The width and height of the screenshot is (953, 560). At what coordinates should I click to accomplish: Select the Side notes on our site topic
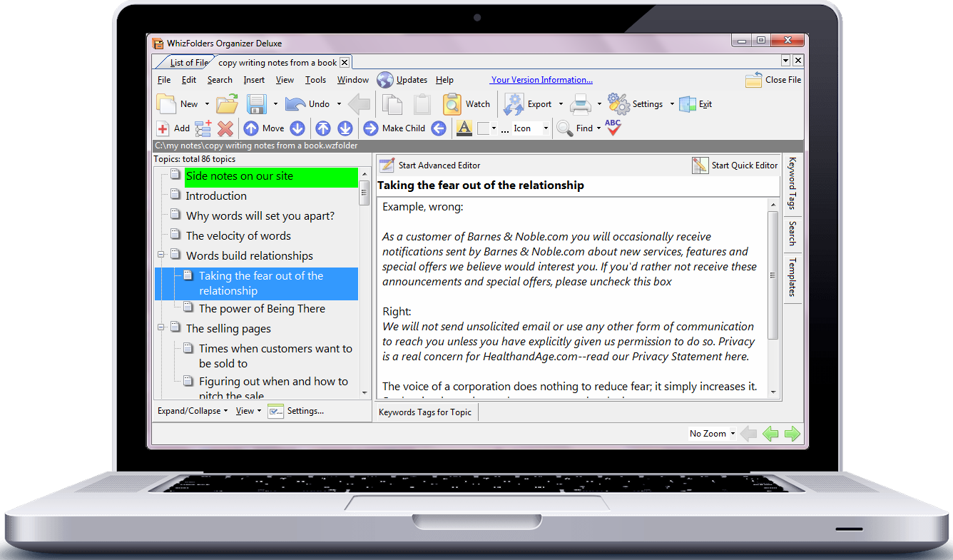click(271, 177)
